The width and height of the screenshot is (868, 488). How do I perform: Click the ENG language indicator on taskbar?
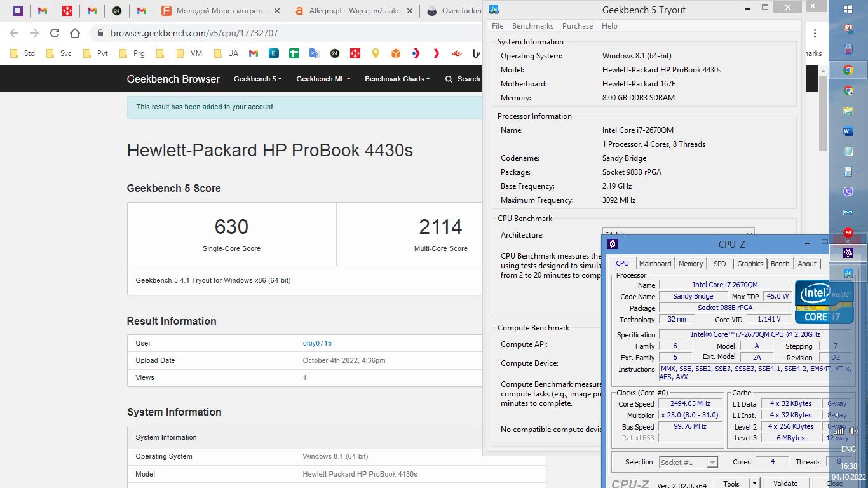tap(848, 449)
